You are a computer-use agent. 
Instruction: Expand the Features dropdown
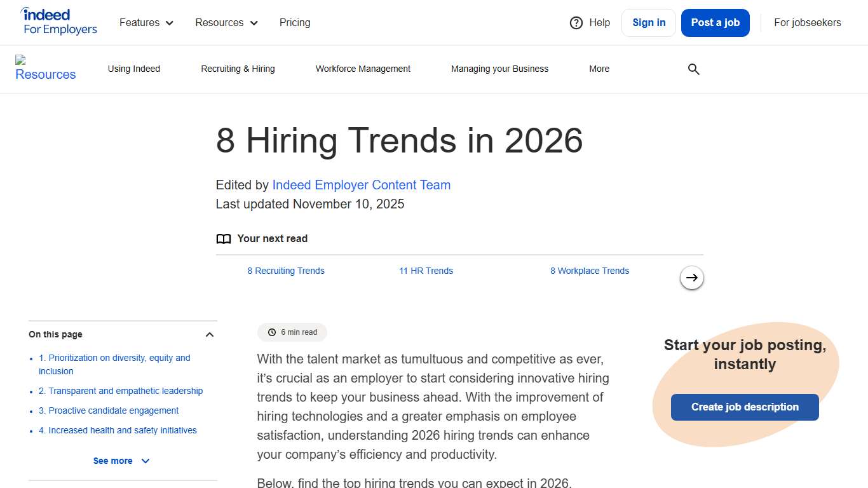(x=146, y=22)
